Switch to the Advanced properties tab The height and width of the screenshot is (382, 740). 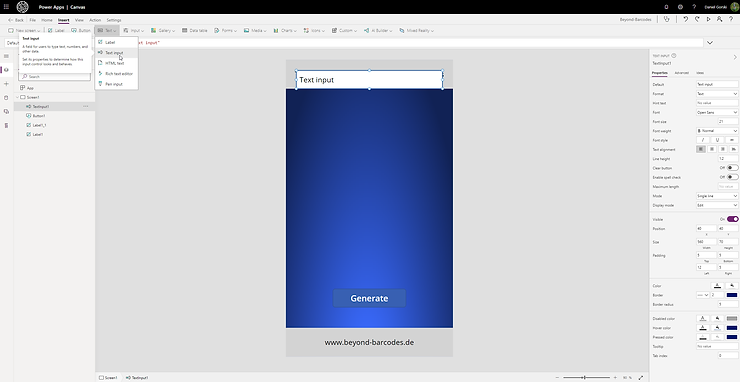681,73
